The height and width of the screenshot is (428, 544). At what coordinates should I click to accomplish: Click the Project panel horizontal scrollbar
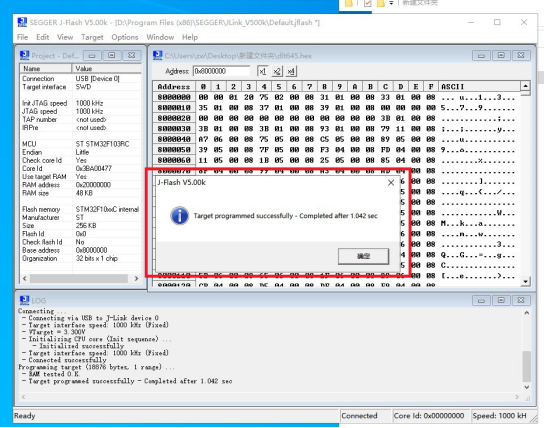click(x=80, y=279)
